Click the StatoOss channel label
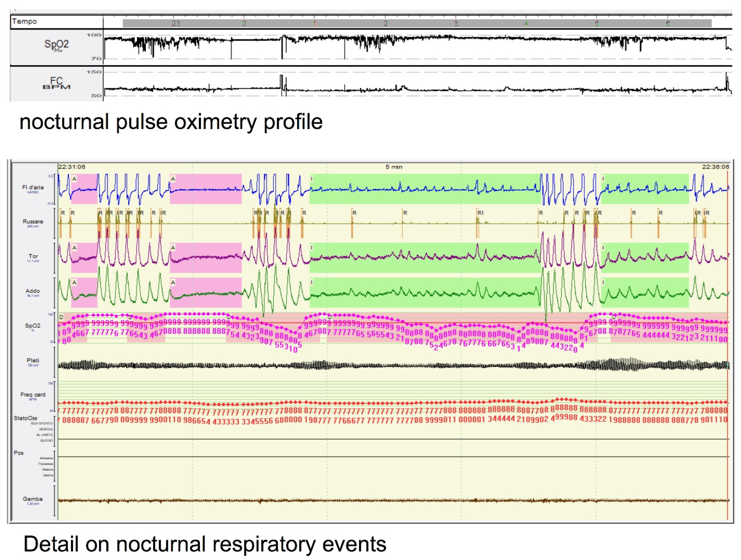 (x=26, y=418)
